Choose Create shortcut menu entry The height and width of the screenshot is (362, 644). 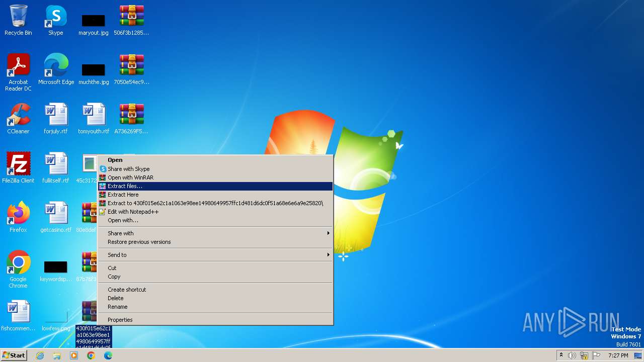[215, 290]
